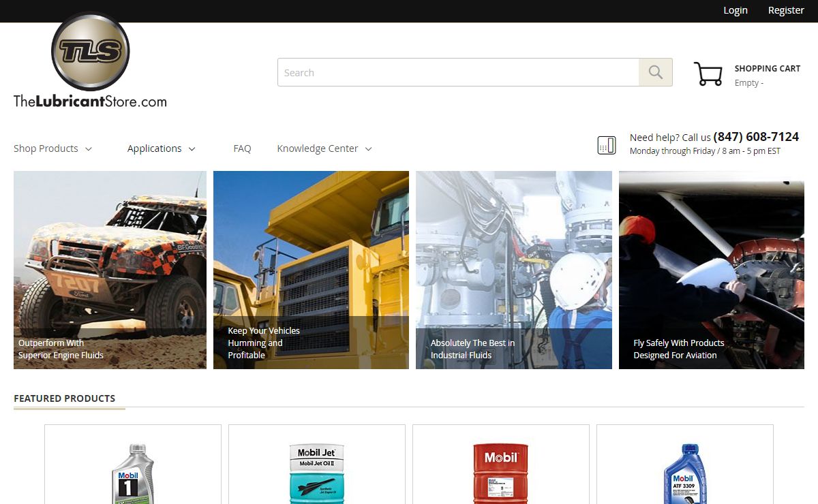Viewport: 818px width, 504px height.
Task: Click the Shop Products chevron arrow
Action: pos(89,149)
